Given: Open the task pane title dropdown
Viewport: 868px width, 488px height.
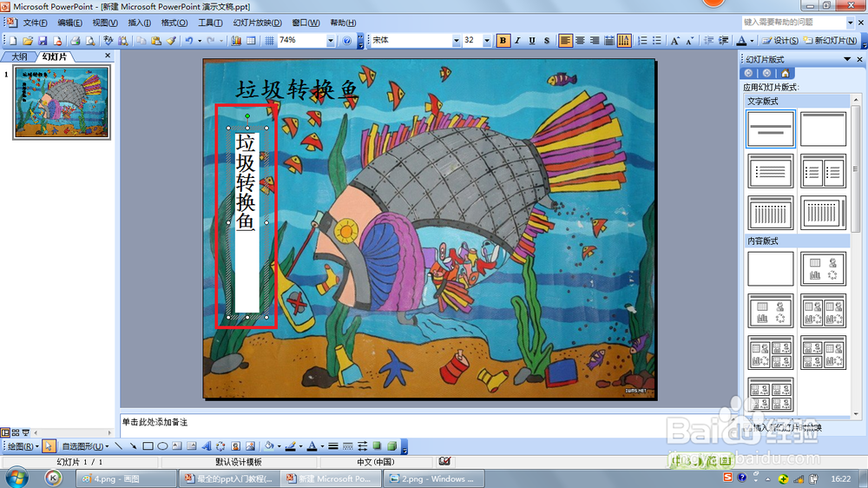Looking at the screenshot, I should 847,59.
